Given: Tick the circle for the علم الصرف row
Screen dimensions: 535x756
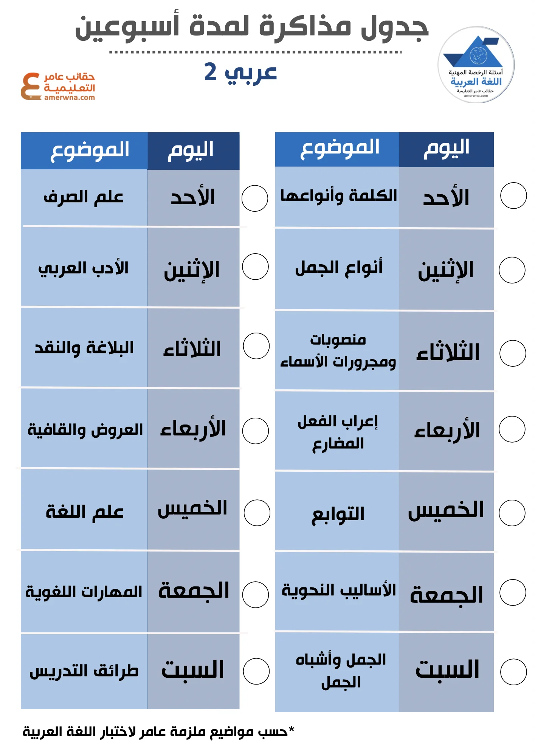Looking at the screenshot, I should click(x=255, y=198).
